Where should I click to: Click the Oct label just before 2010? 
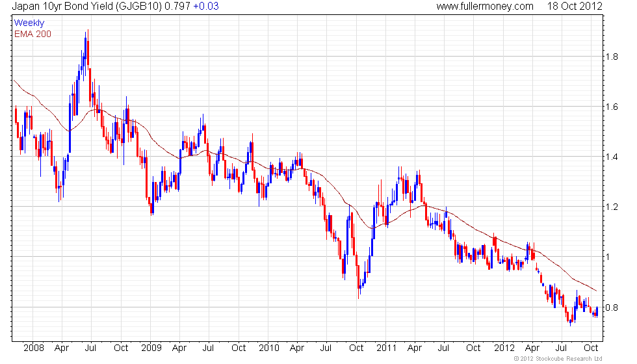[239, 348]
